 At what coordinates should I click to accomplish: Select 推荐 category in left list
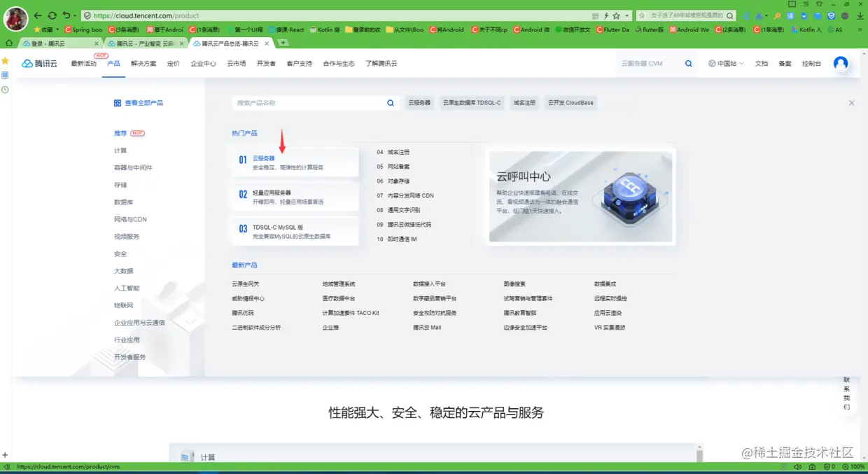121,133
